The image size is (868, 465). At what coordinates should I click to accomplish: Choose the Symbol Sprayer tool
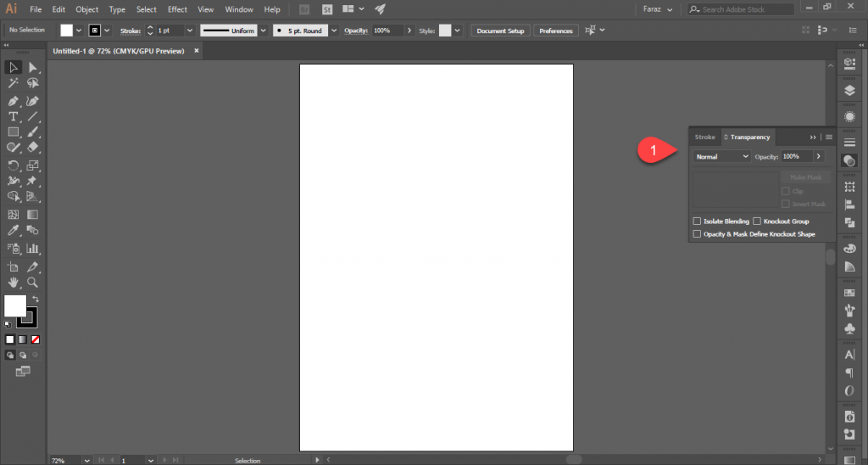tap(14, 249)
